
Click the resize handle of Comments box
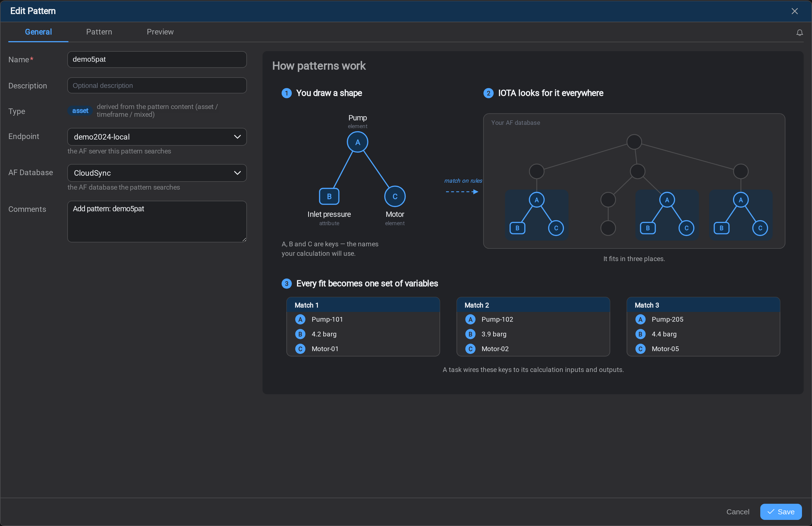pos(244,239)
